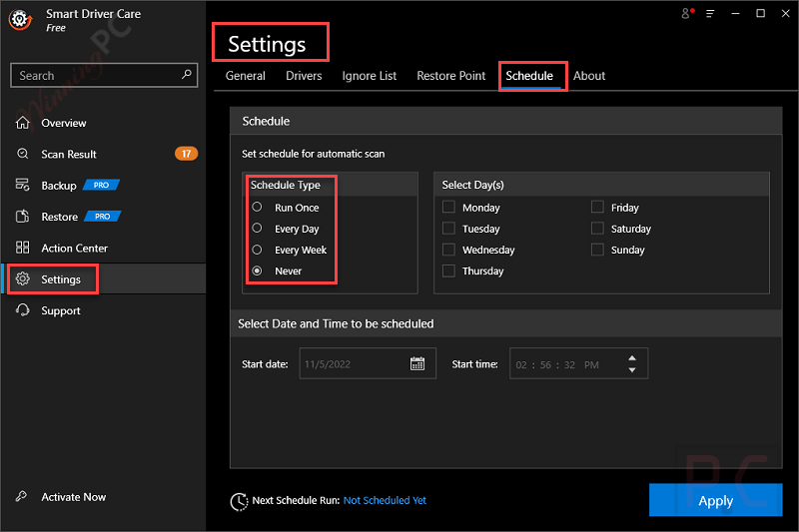Open the Restore Point tab
Viewport: 799px width, 532px height.
click(450, 76)
